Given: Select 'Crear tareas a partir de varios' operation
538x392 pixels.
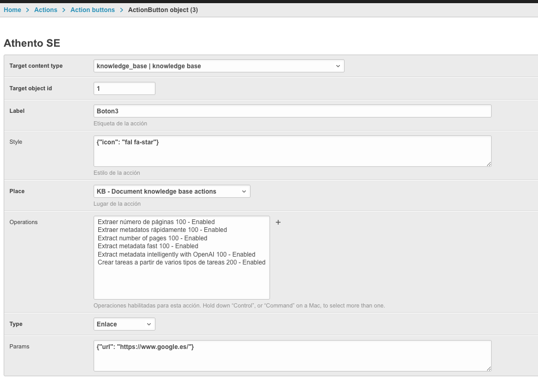Looking at the screenshot, I should [181, 262].
